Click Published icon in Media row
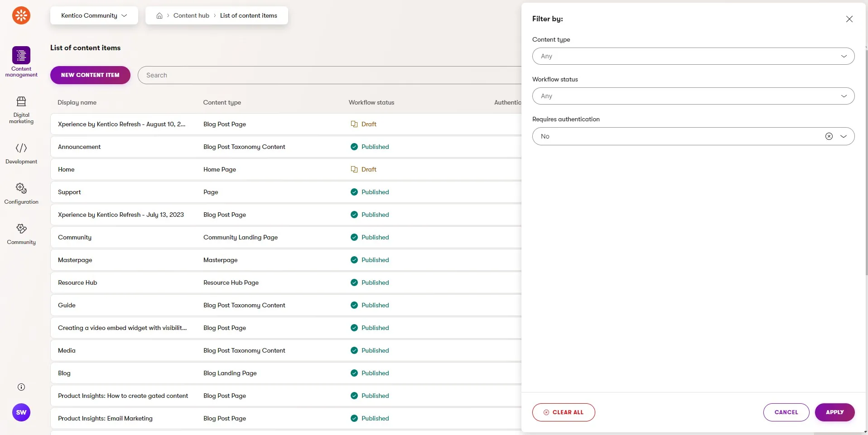Image resolution: width=868 pixels, height=435 pixels. pyautogui.click(x=354, y=350)
